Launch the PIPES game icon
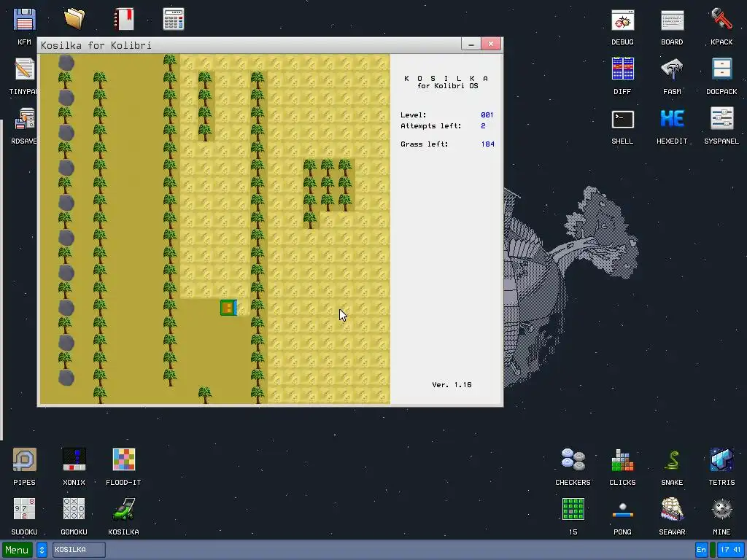Image resolution: width=747 pixels, height=560 pixels. (24, 460)
